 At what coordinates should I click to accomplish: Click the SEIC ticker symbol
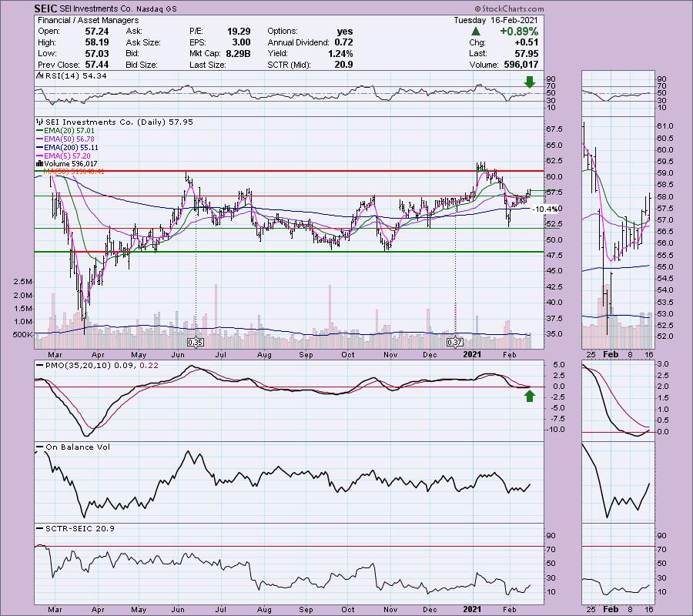pyautogui.click(x=45, y=8)
